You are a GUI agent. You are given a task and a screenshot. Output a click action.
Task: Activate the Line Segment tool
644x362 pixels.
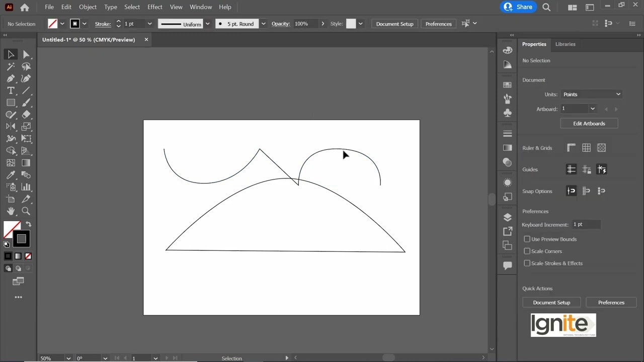pos(26,90)
